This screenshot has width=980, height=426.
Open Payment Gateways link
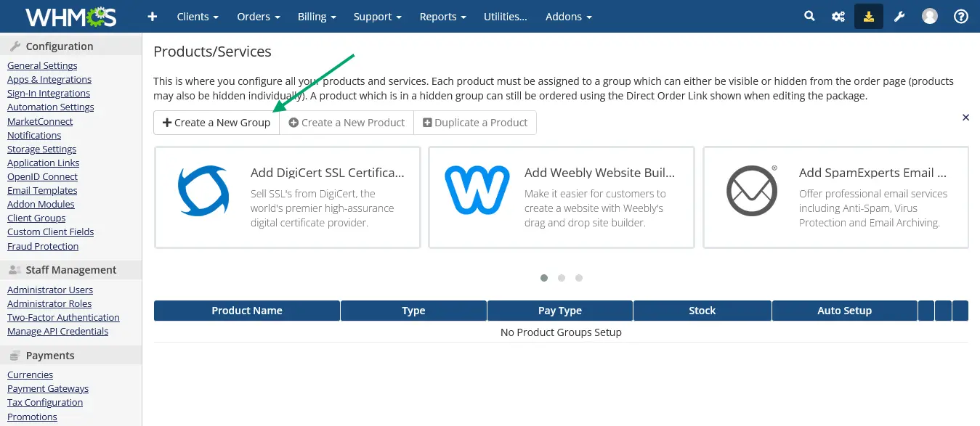pyautogui.click(x=48, y=388)
